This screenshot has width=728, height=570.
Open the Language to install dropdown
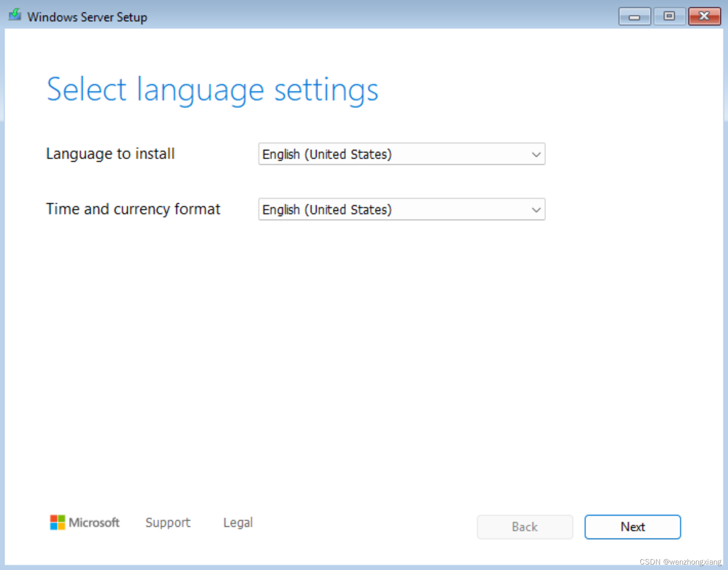(402, 154)
